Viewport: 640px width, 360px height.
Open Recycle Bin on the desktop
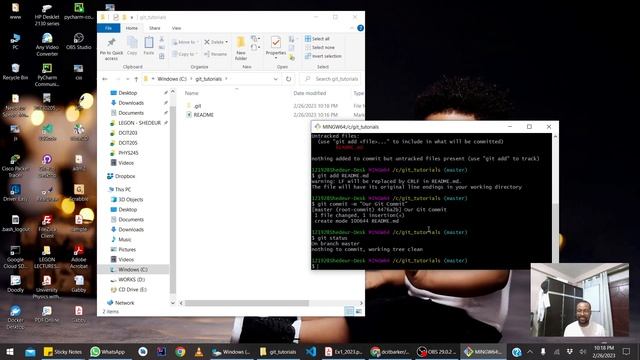[16, 71]
